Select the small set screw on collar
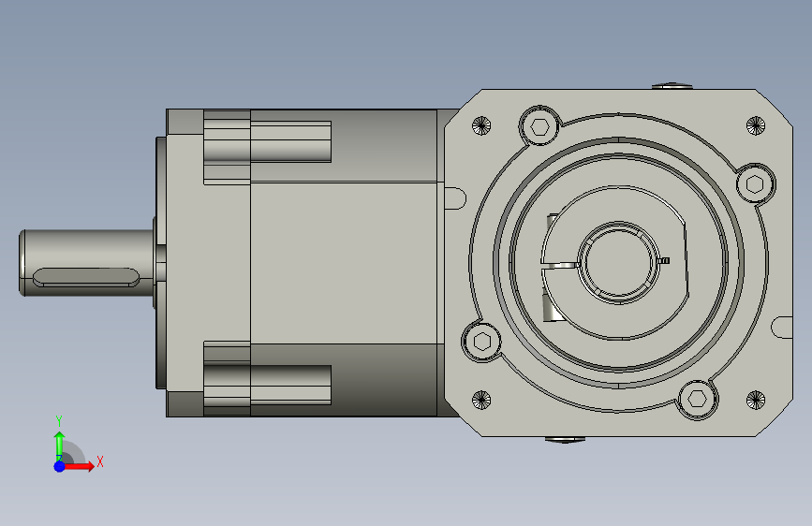This screenshot has width=812, height=526. click(664, 260)
